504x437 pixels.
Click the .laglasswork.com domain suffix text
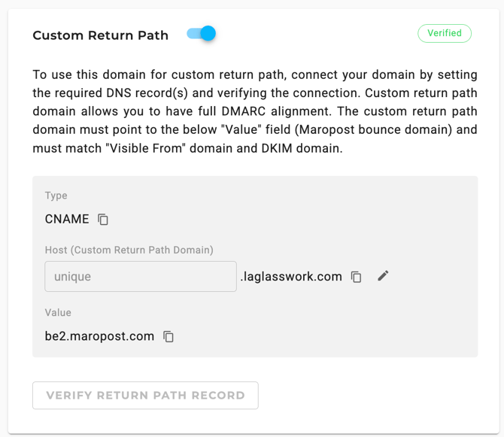click(x=291, y=276)
